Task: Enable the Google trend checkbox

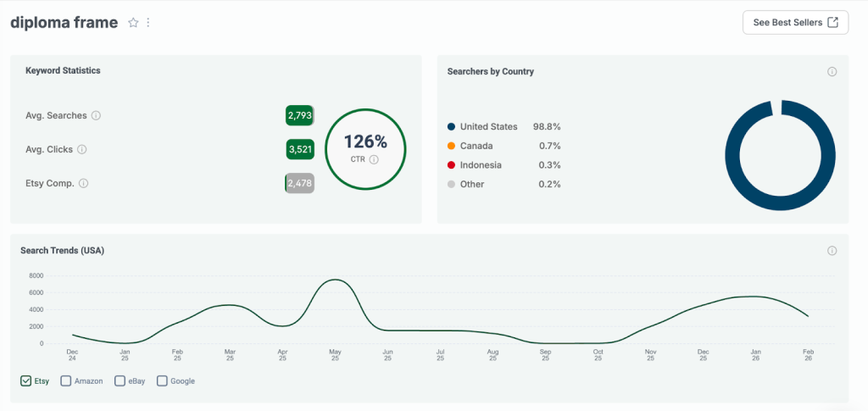Action: 162,381
